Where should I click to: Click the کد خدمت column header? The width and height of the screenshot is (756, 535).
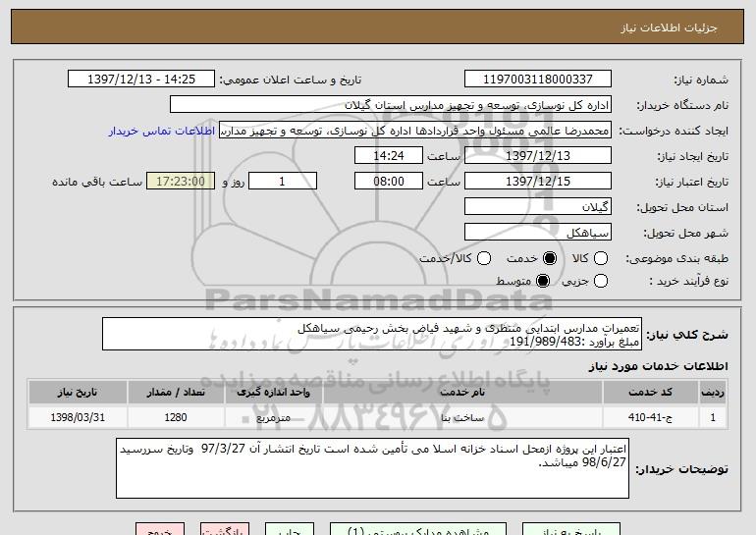point(650,393)
